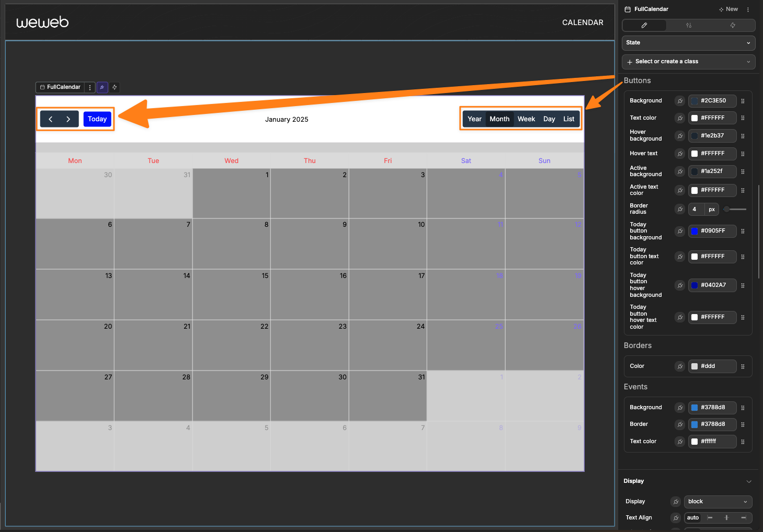This screenshot has height=532, width=763.
Task: Switch calendar to Week view
Action: pos(526,119)
